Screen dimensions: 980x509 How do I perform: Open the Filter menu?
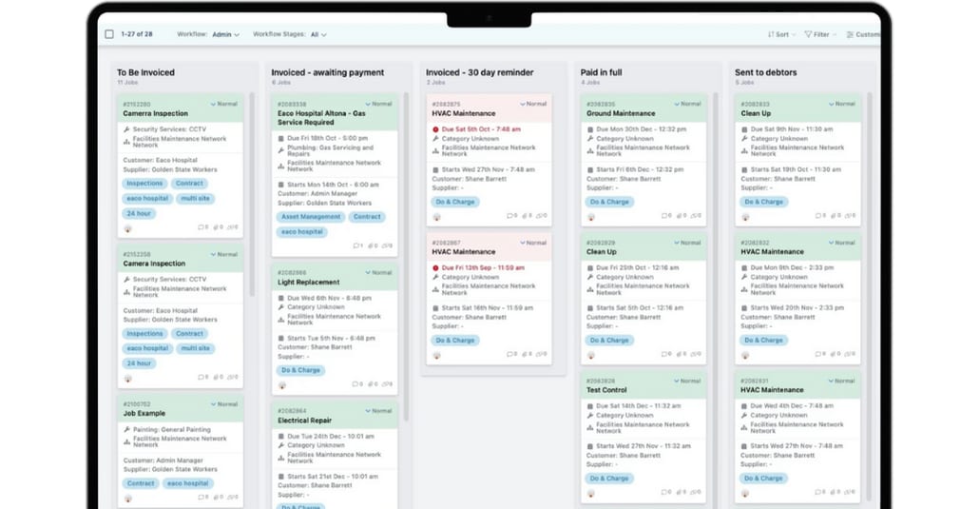click(820, 34)
